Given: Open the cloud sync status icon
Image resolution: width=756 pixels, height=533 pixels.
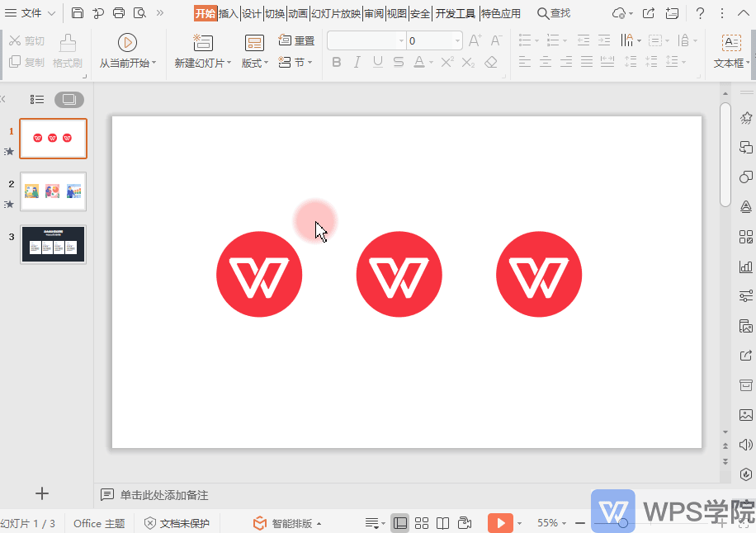Looking at the screenshot, I should coord(619,13).
